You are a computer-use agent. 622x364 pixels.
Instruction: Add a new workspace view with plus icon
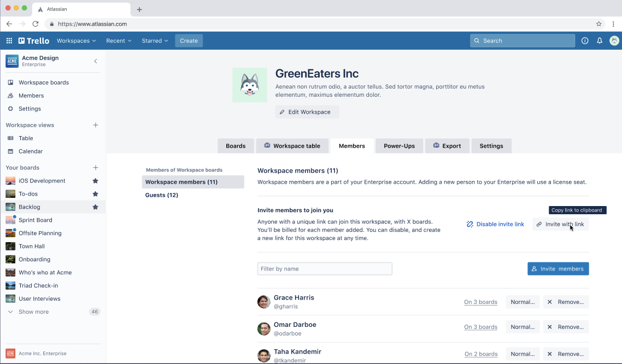[96, 125]
